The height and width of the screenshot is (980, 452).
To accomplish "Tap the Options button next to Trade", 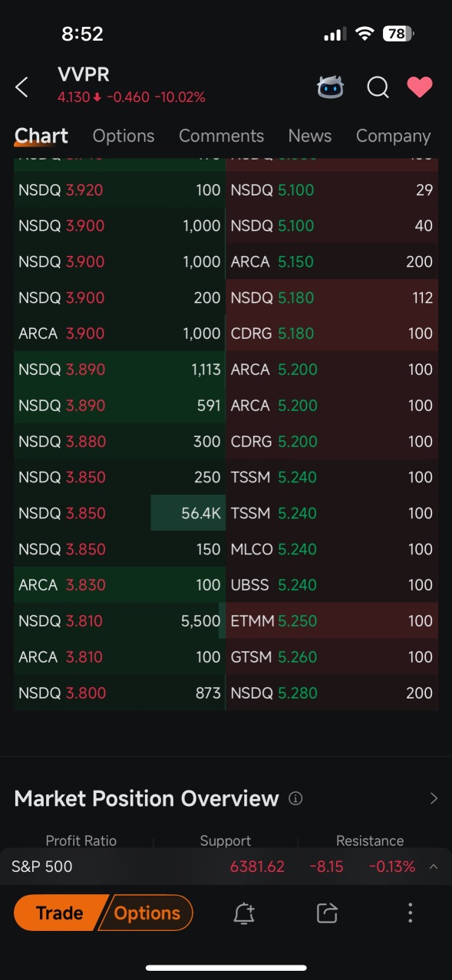I will click(x=147, y=913).
